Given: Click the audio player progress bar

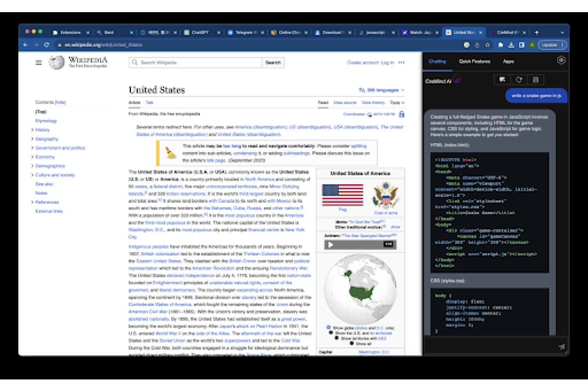Looking at the screenshot, I should pos(359,245).
